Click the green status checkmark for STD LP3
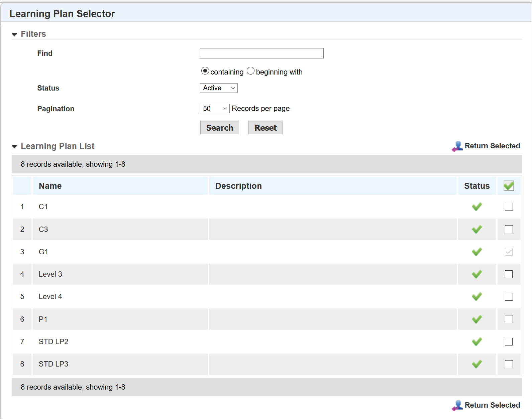 pos(477,364)
